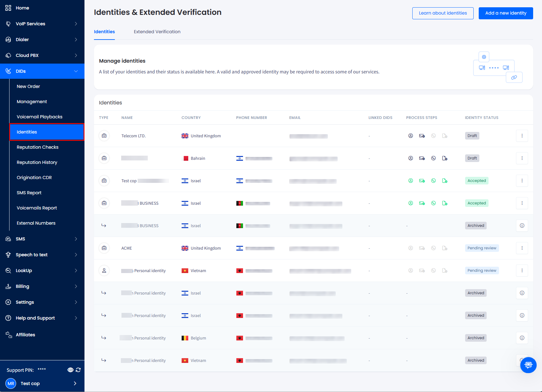Viewport: 542px width, 392px height.
Task: Click the Learn about identities button
Action: tap(443, 13)
